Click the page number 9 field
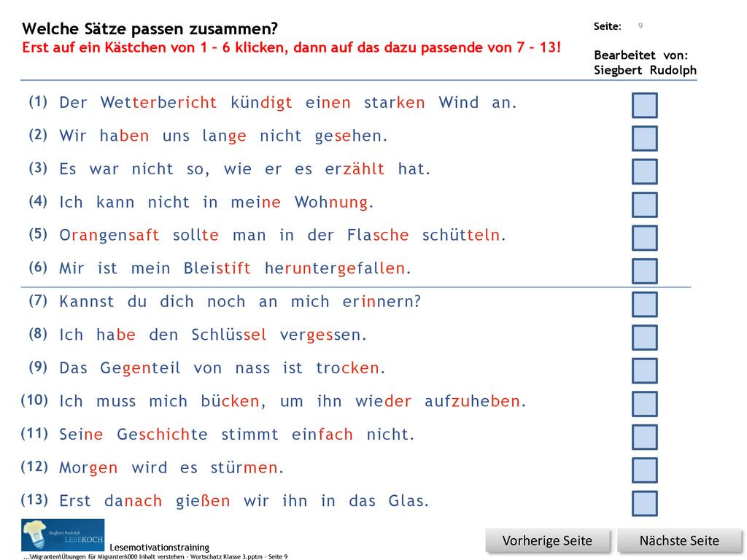The height and width of the screenshot is (560, 747). (640, 26)
